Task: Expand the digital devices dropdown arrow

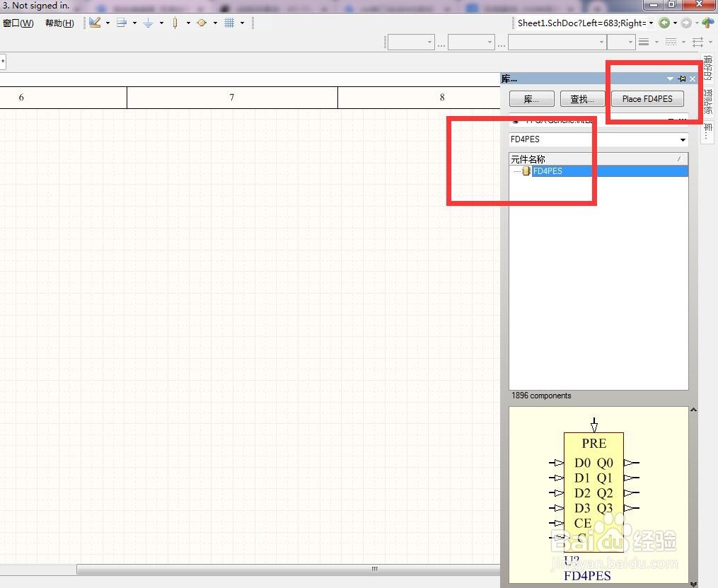Action: point(188,23)
